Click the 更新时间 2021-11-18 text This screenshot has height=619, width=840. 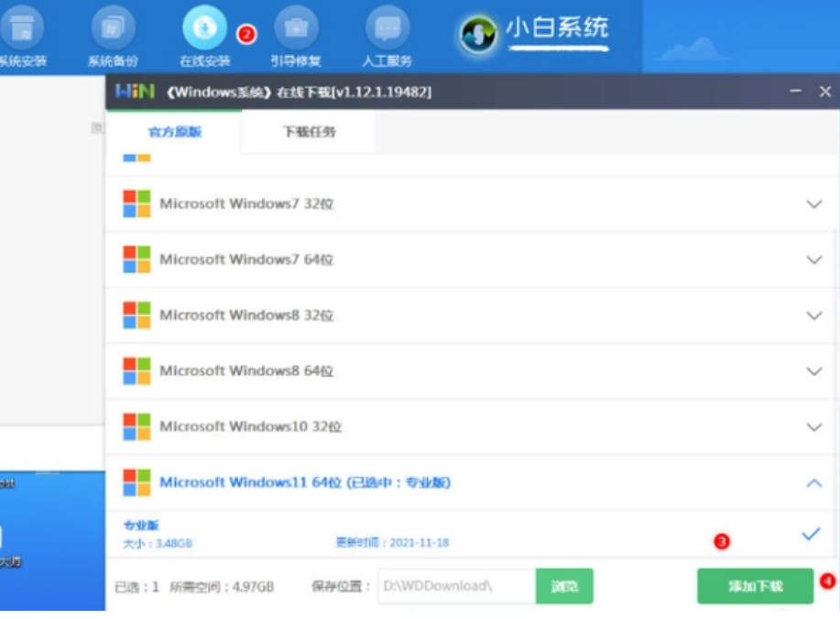point(393,543)
